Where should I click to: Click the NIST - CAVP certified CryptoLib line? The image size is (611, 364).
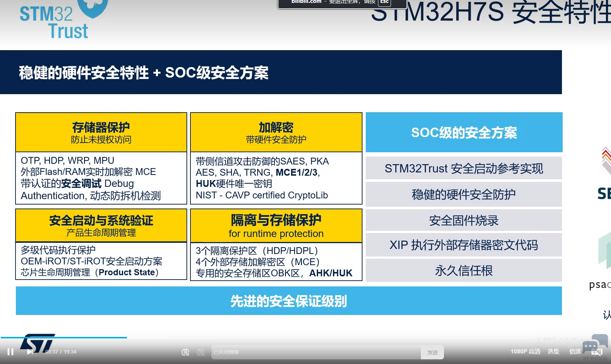[x=262, y=195]
